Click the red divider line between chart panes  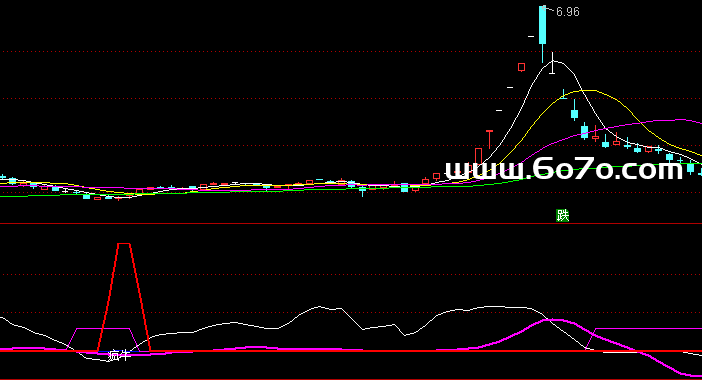tap(351, 223)
